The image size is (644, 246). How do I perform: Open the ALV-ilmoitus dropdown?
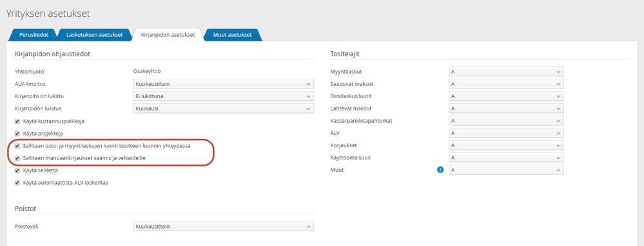point(224,84)
